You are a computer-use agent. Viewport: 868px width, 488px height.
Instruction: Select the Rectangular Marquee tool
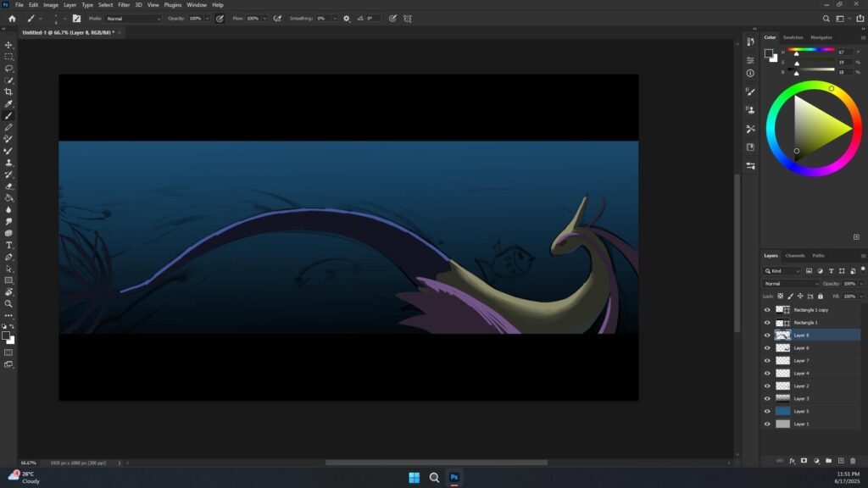pos(8,57)
